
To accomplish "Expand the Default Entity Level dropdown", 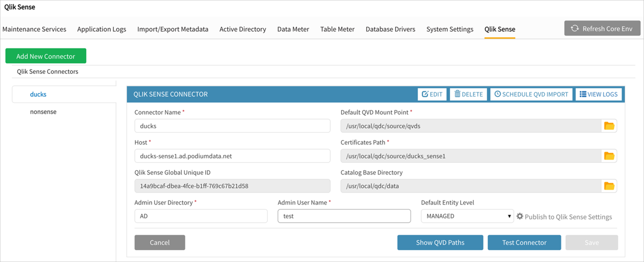I will tap(467, 216).
